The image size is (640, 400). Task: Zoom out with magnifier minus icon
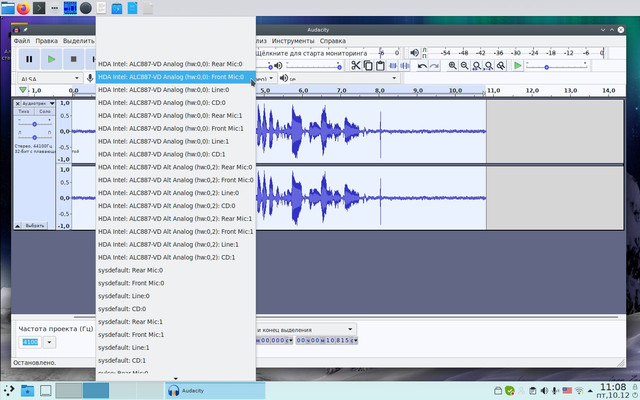pos(464,65)
